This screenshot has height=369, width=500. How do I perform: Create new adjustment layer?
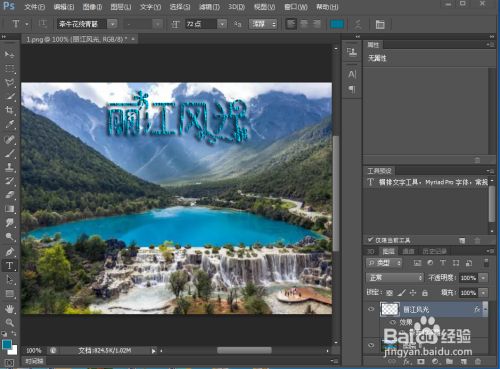coord(435,361)
